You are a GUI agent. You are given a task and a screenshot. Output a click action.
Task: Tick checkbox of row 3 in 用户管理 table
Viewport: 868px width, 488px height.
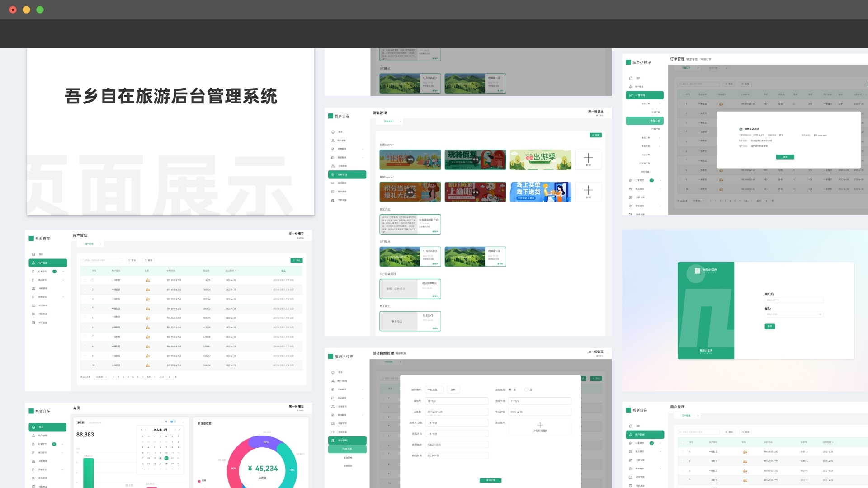coord(85,299)
